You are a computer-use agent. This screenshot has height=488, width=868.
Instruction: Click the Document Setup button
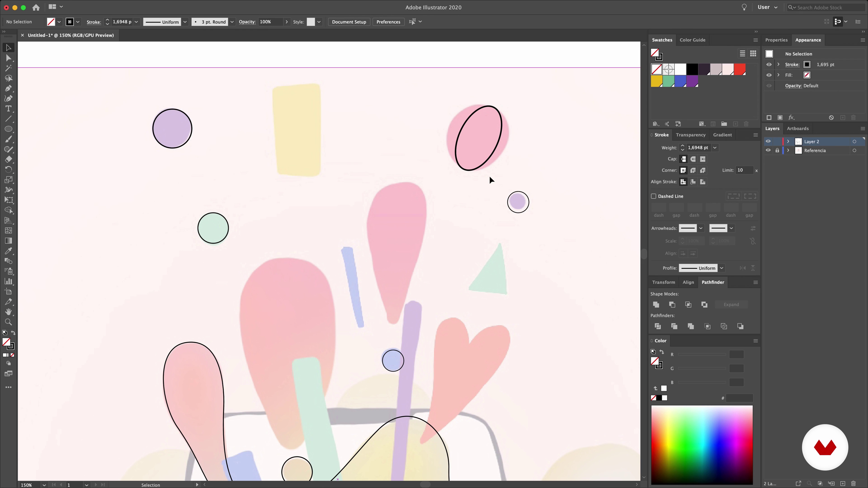tap(349, 22)
